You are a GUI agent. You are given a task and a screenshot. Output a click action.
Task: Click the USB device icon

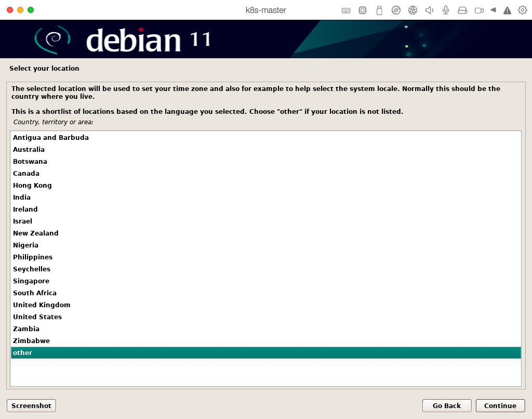tap(379, 10)
